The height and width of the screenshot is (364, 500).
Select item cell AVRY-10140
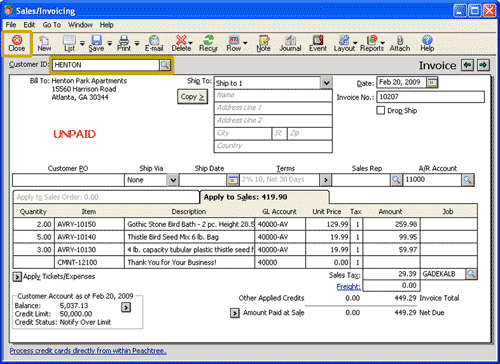click(89, 237)
